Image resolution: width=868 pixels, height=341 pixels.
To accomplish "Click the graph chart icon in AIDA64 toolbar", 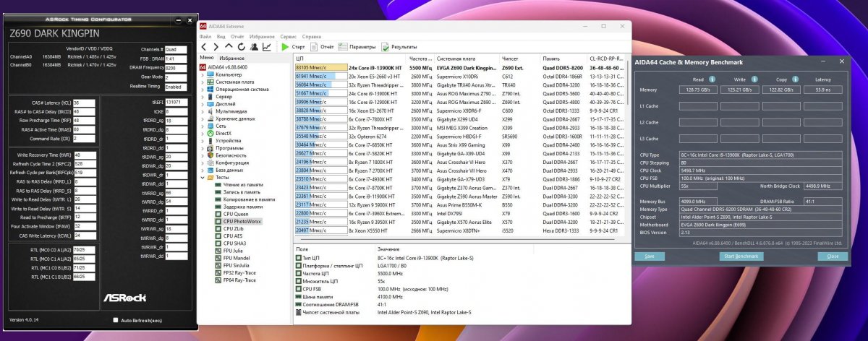I will coord(266,47).
